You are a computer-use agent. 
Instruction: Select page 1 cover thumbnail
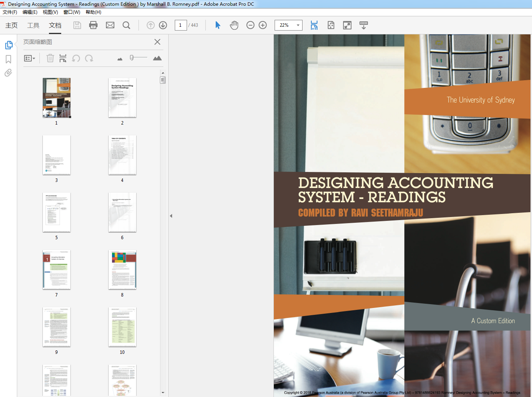tap(57, 98)
